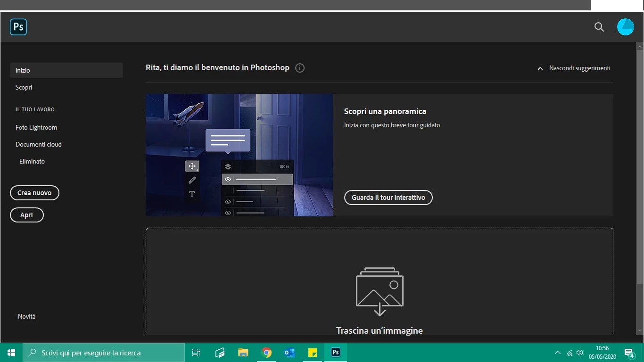This screenshot has height=362, width=644.
Task: Open the Wi-Fi network tray icon
Action: coord(570,353)
